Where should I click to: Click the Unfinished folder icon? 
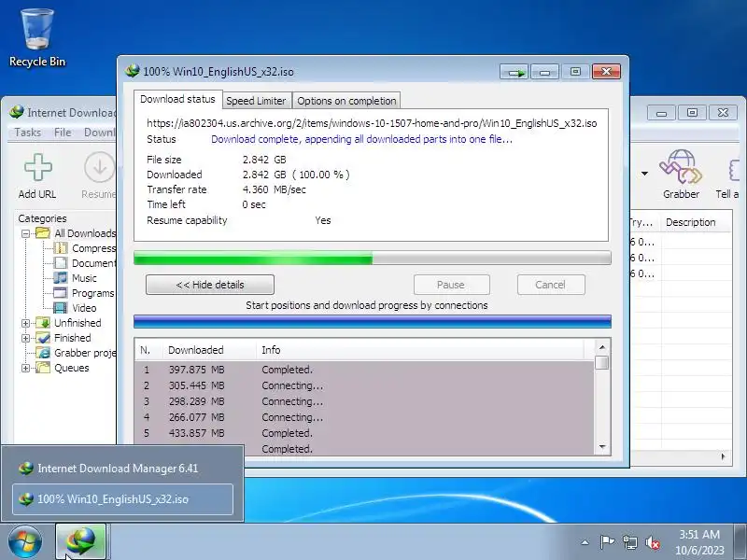coord(43,323)
